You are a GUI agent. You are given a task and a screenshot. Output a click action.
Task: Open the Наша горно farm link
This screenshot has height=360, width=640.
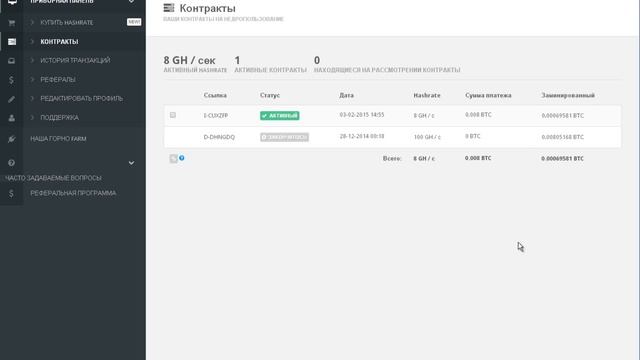pyautogui.click(x=58, y=139)
